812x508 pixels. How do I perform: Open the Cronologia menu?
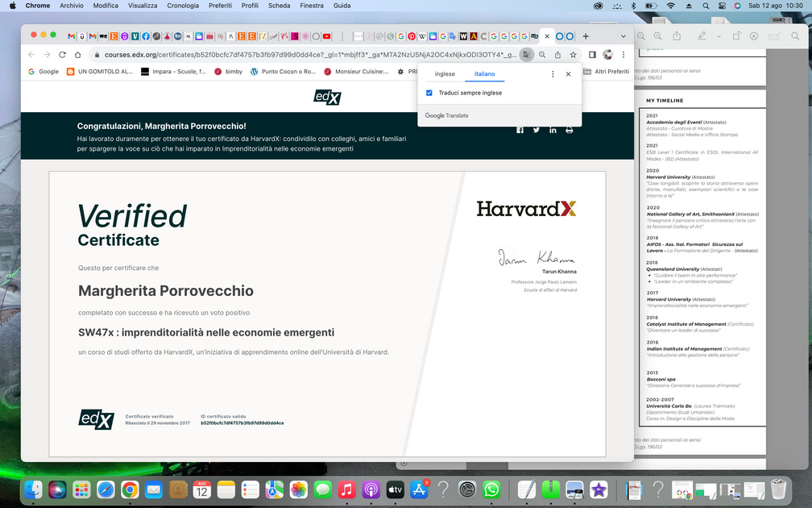click(x=183, y=6)
